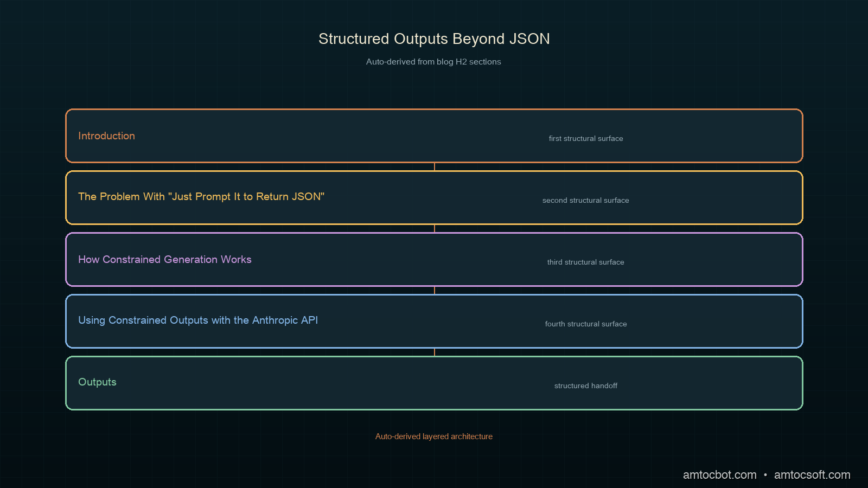Viewport: 868px width, 488px height.
Task: Click the connector between Introduction and Problem boxes
Action: (435, 167)
